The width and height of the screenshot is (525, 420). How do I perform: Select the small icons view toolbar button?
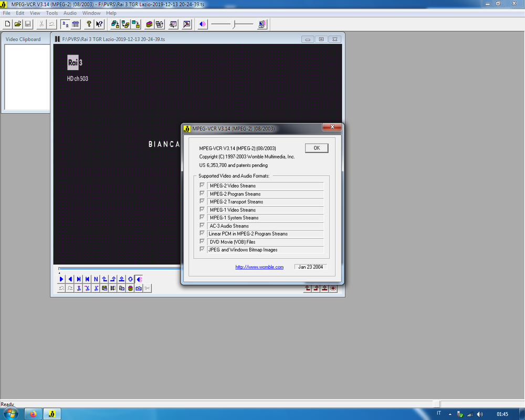(65, 24)
